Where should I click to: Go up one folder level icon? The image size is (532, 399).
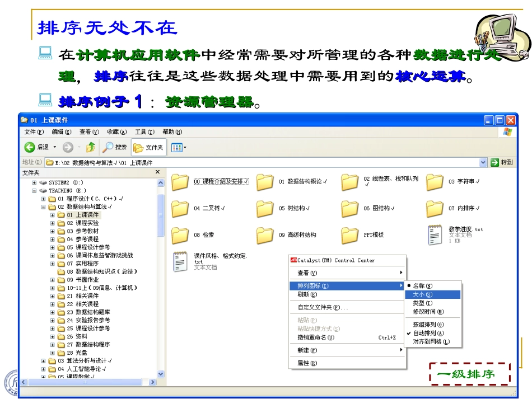click(x=91, y=147)
